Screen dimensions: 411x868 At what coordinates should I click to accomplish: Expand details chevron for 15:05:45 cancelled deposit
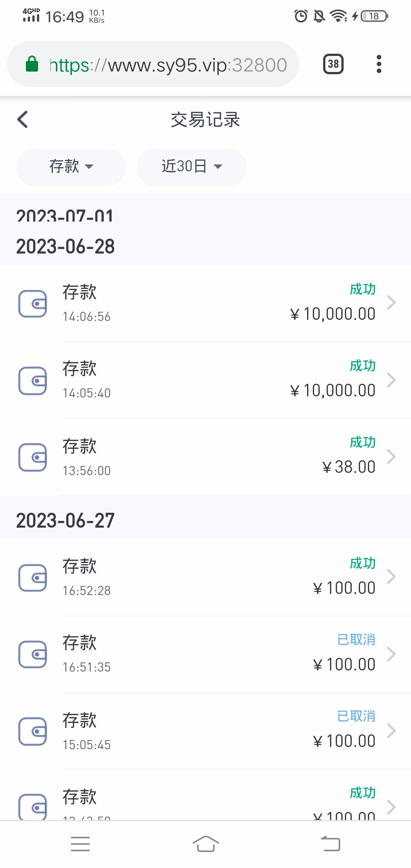[391, 731]
